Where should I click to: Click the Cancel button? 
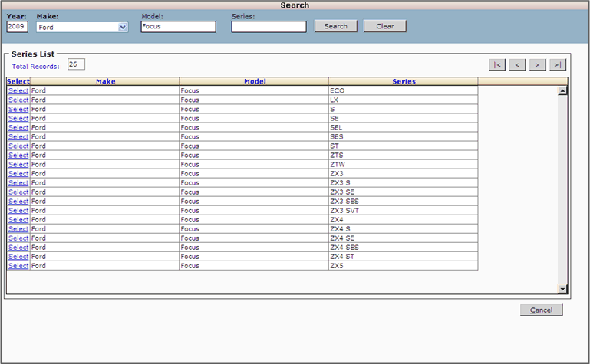point(541,310)
